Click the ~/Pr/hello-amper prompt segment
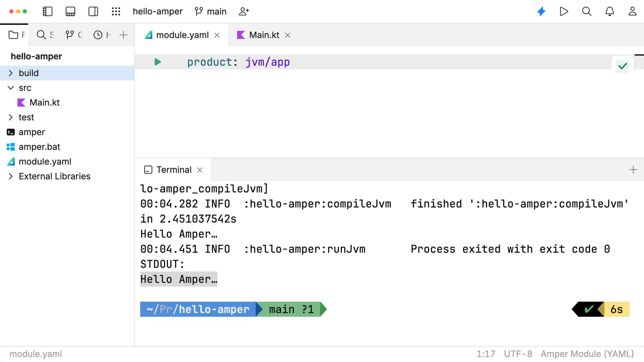This screenshot has height=362, width=644. click(198, 309)
